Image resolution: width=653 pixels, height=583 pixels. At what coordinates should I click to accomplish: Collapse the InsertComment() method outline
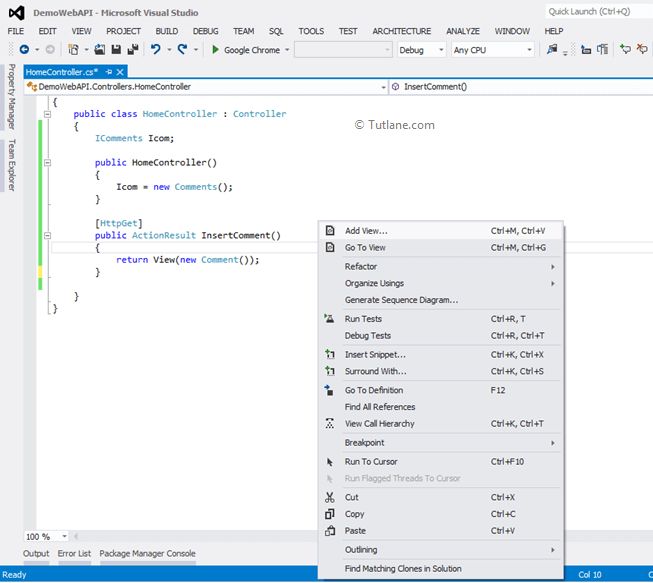(x=47, y=236)
